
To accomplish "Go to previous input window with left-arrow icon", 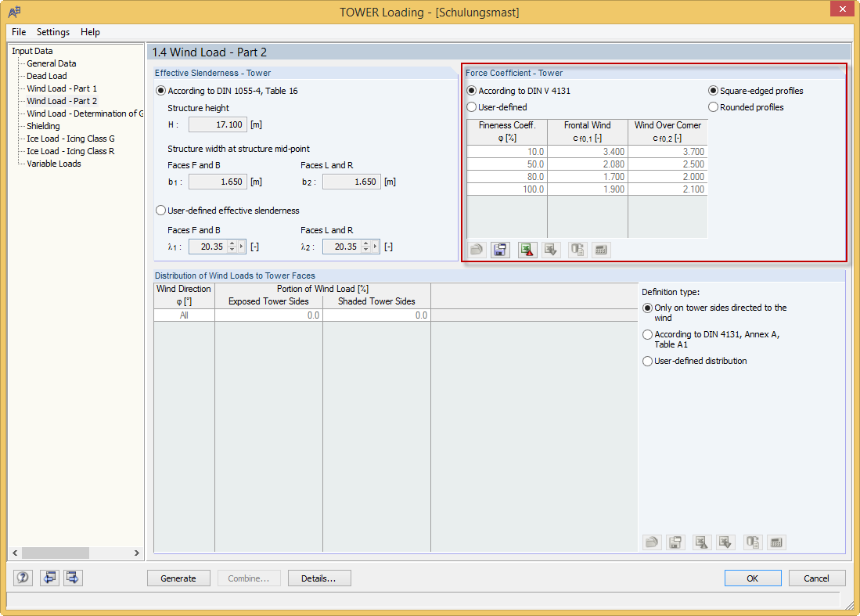I will [49, 578].
